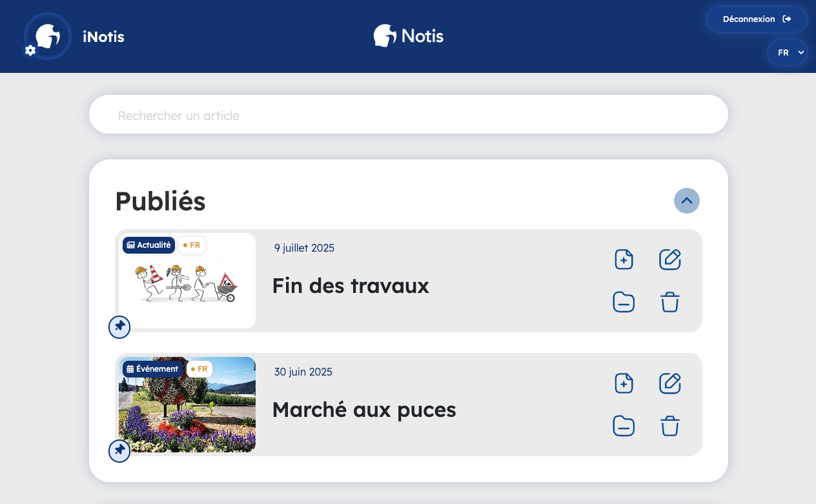Viewport: 816px width, 504px height.
Task: Click the Notis logo in header
Action: [x=409, y=36]
